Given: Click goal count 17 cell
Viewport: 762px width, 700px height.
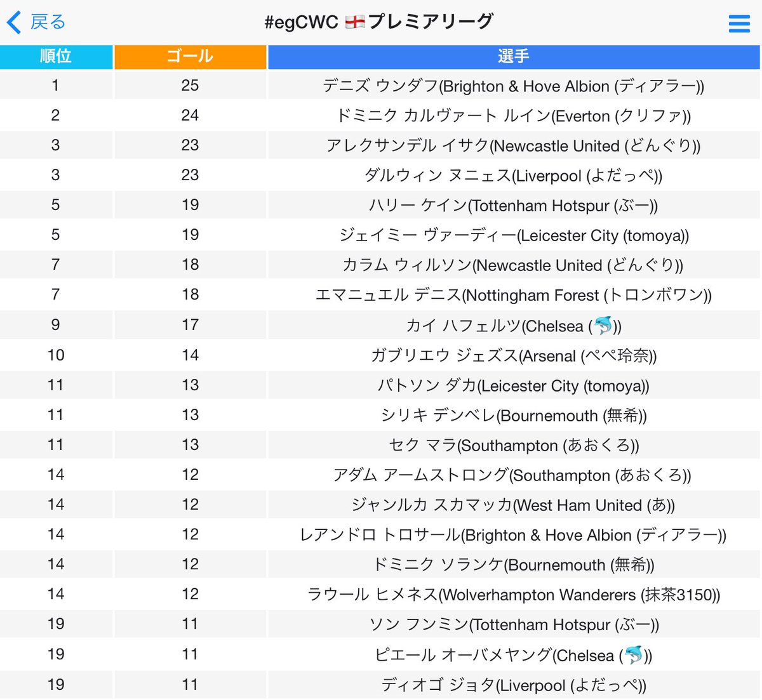Looking at the screenshot, I should point(190,324).
